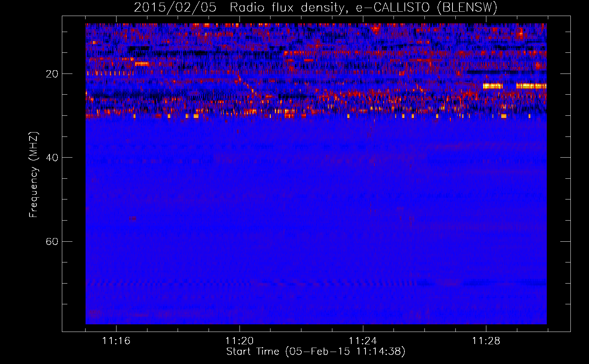
Task: Click the 11:24 time tick label
Action: (363, 341)
